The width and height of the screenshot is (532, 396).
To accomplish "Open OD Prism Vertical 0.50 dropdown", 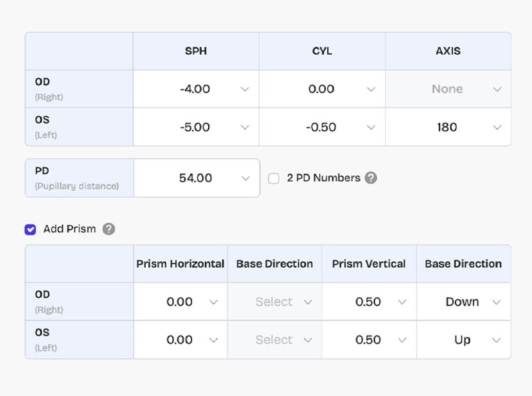I will click(x=369, y=302).
